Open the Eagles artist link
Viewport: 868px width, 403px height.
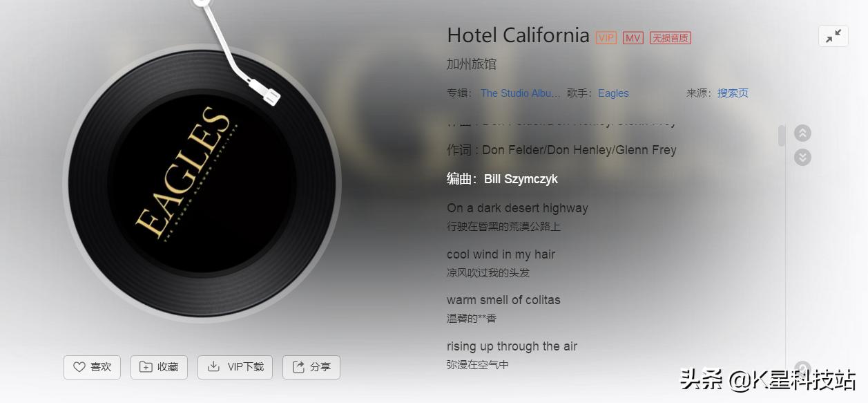(613, 93)
